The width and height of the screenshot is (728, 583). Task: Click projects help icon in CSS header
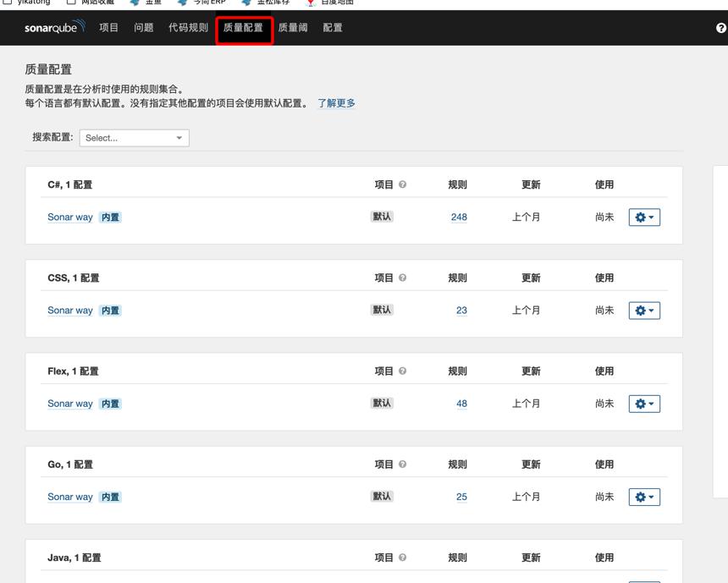pos(403,278)
